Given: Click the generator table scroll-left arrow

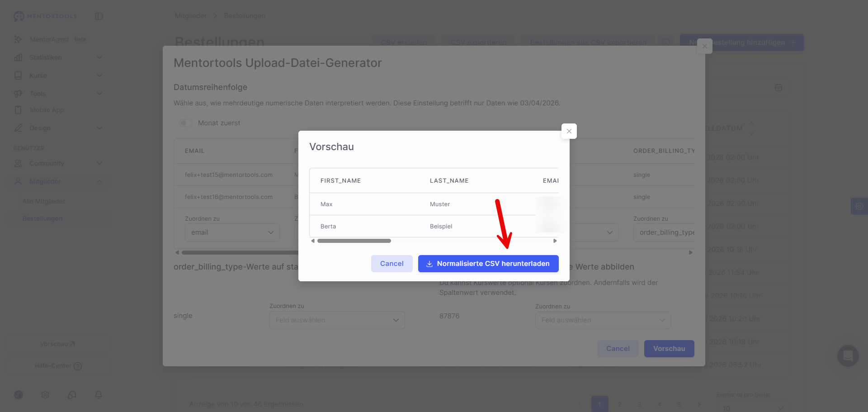Looking at the screenshot, I should point(177,253).
